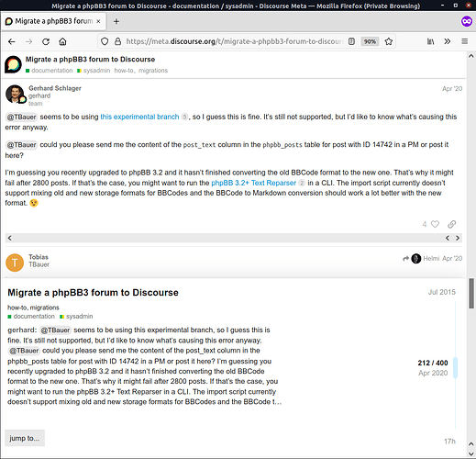
Task: Open the migrations tag in timeline panel
Action: point(44,308)
